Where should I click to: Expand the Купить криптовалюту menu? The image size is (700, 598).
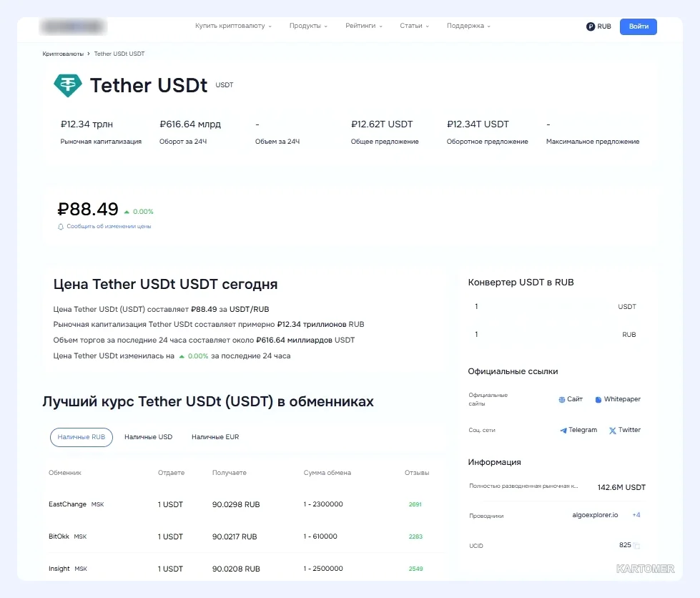click(233, 26)
